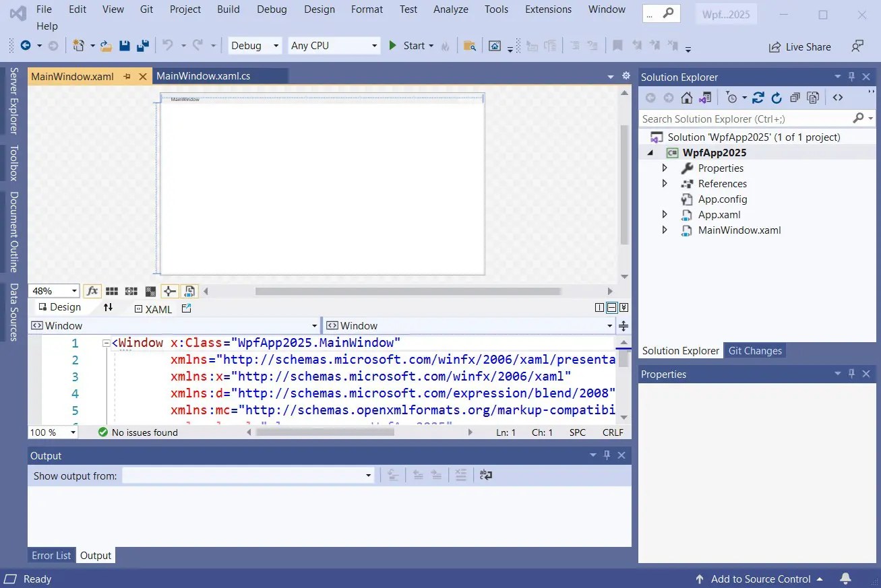Viewport: 881px width, 588px height.
Task: Click Sync with Active Document icon
Action: click(758, 98)
